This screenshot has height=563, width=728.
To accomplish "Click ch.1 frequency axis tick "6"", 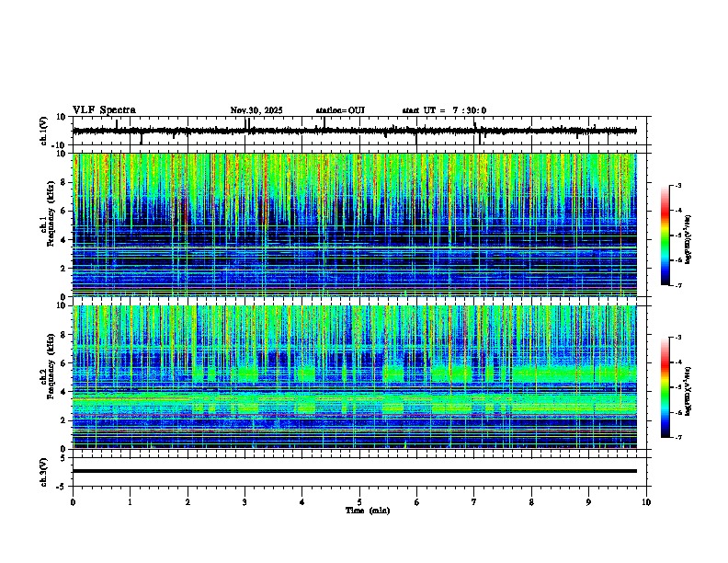I will pyautogui.click(x=63, y=211).
